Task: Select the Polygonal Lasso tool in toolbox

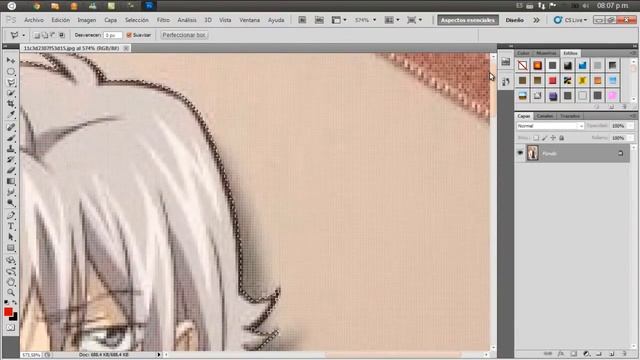Action: 11,82
